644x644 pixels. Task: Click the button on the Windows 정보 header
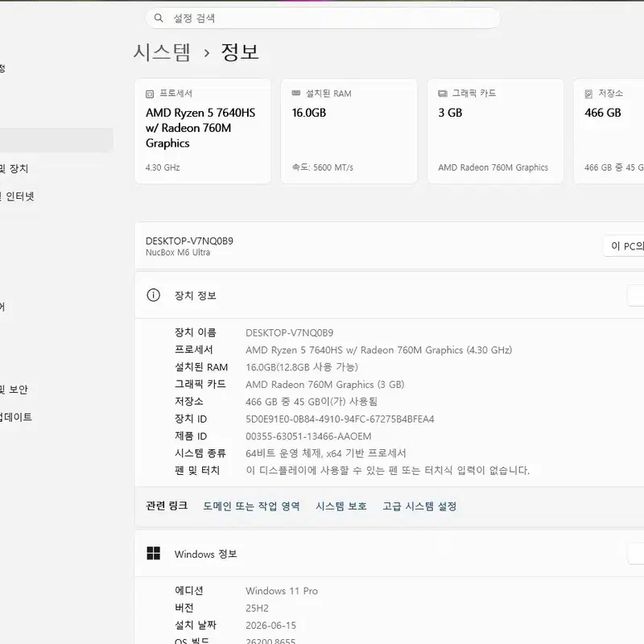(x=636, y=554)
